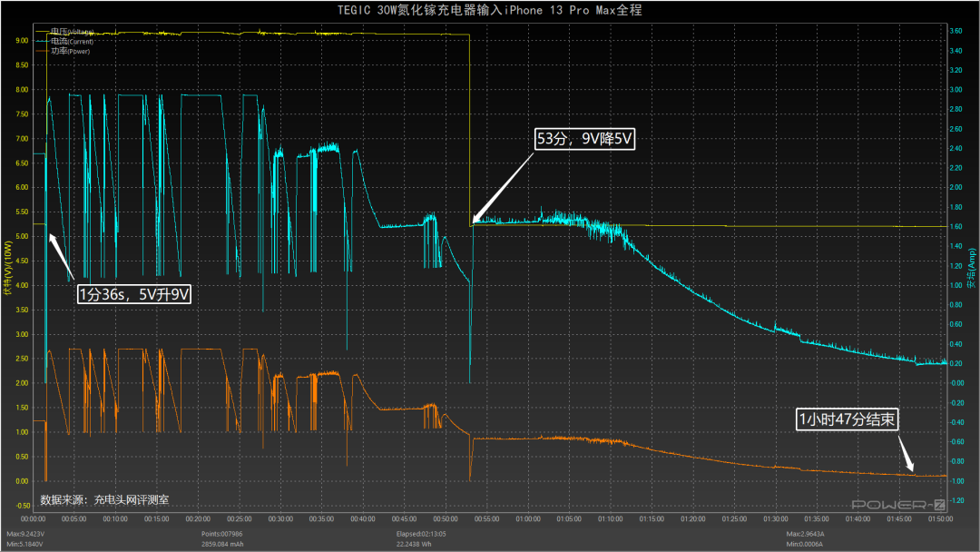
Task: Click the right axis title 安培(Amp)
Action: (971, 268)
